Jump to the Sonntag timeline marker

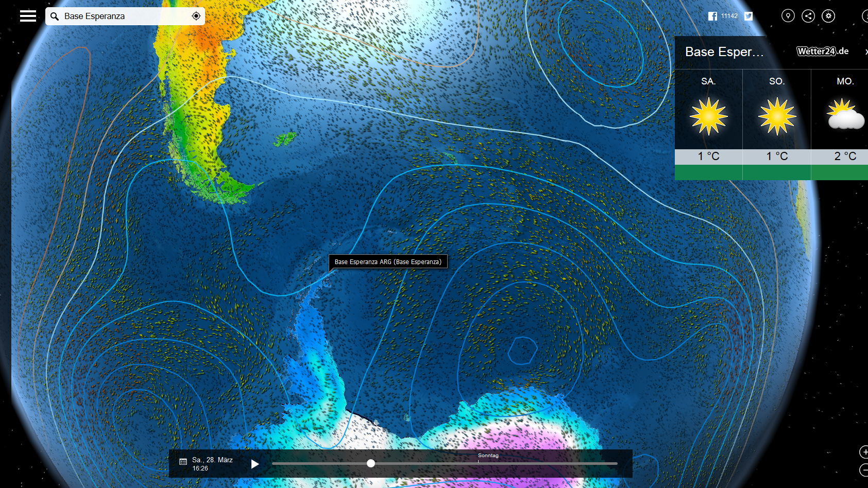[x=488, y=456]
